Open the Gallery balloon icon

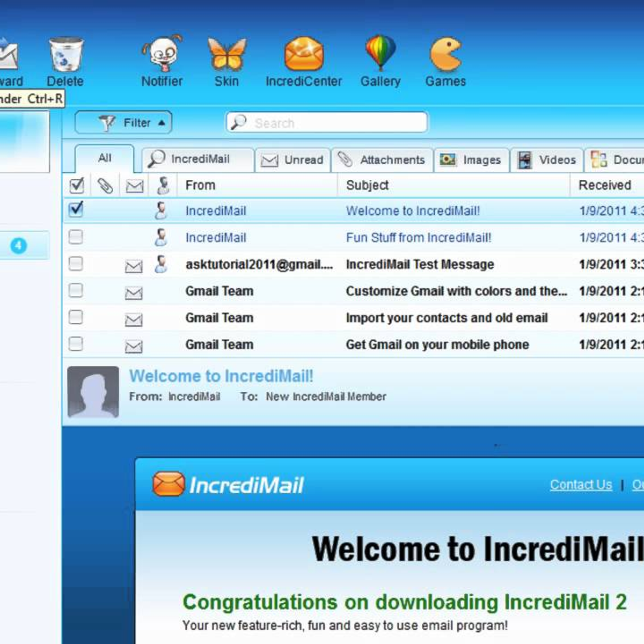(380, 53)
